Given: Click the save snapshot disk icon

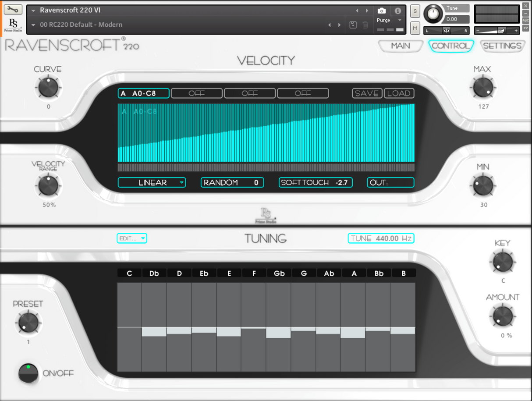Looking at the screenshot, I should [x=353, y=25].
